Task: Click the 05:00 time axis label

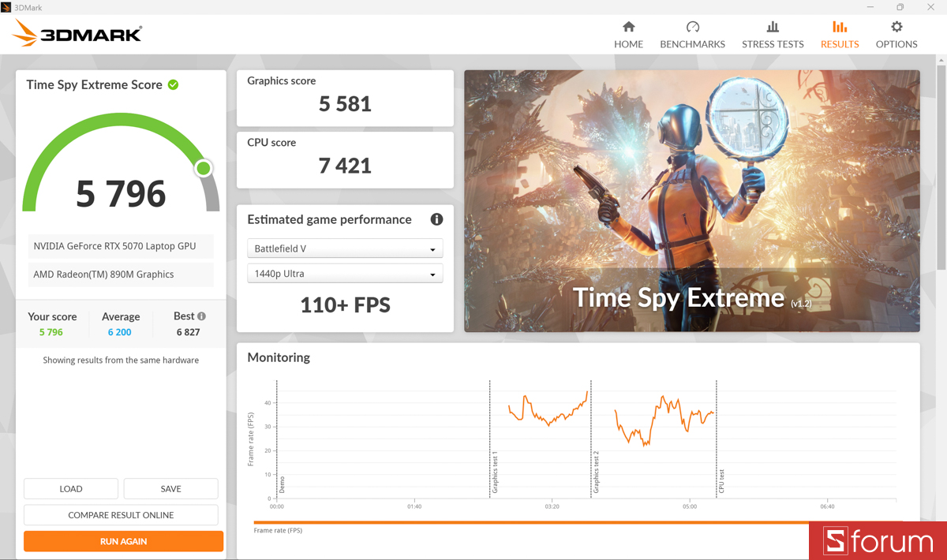Action: pos(690,506)
